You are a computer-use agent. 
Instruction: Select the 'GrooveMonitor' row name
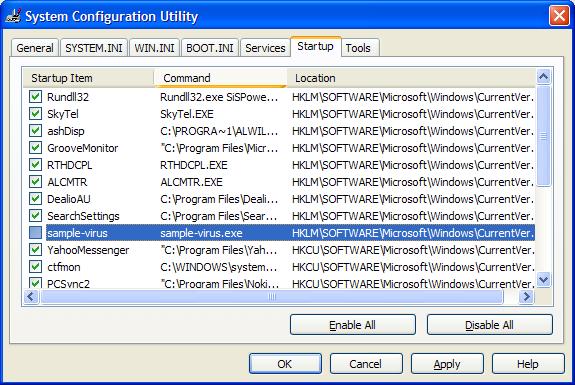[x=83, y=148]
